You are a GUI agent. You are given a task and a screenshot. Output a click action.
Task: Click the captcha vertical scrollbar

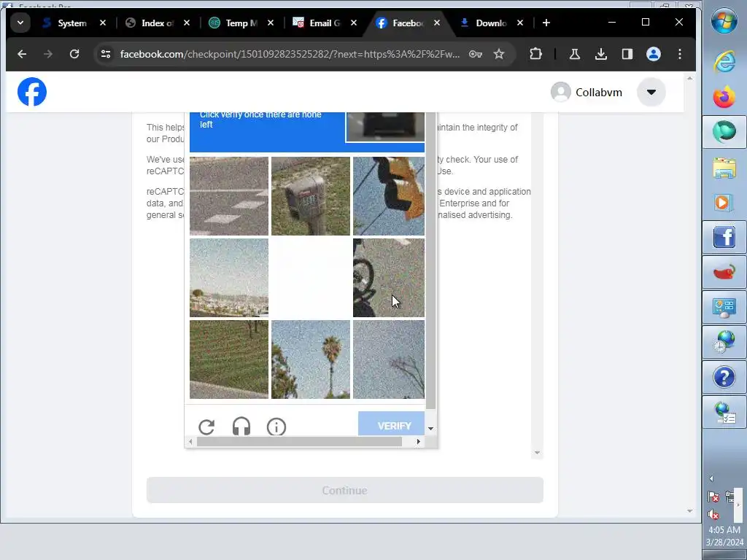pyautogui.click(x=430, y=260)
